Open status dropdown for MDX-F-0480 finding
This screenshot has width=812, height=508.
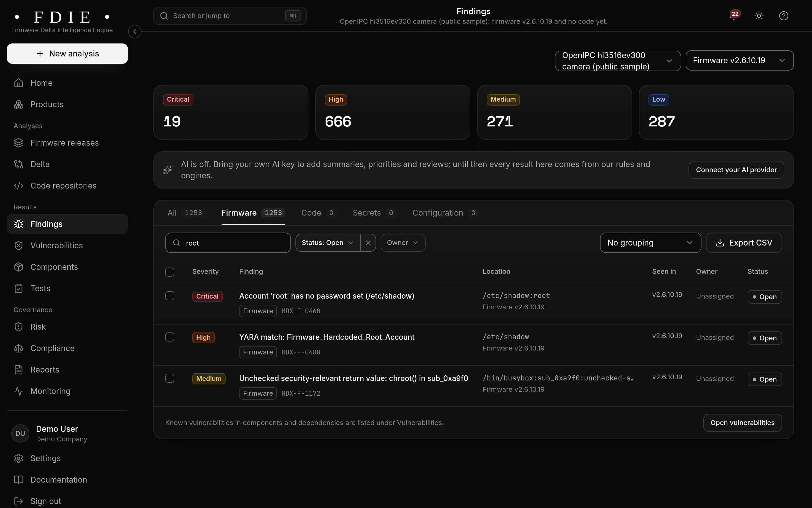tap(764, 338)
